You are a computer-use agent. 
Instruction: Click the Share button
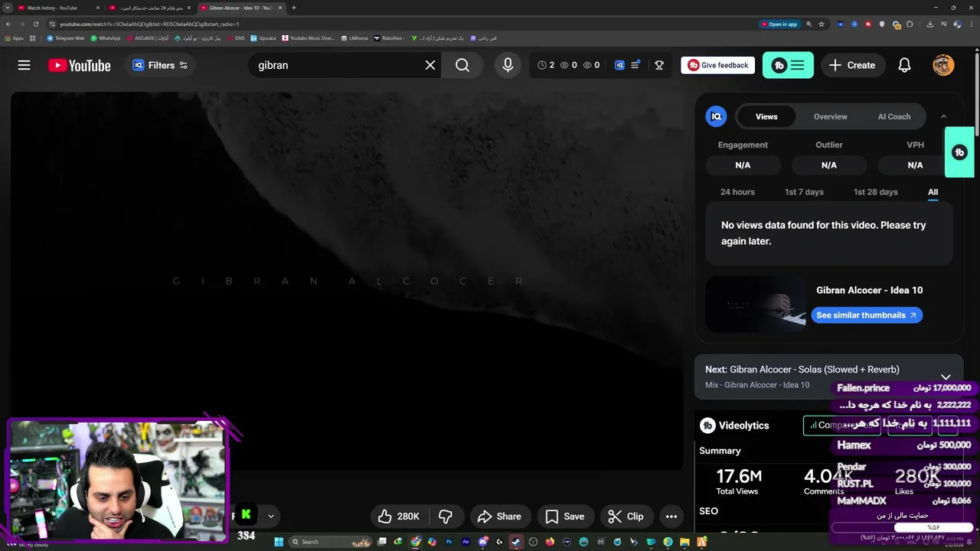(x=499, y=517)
